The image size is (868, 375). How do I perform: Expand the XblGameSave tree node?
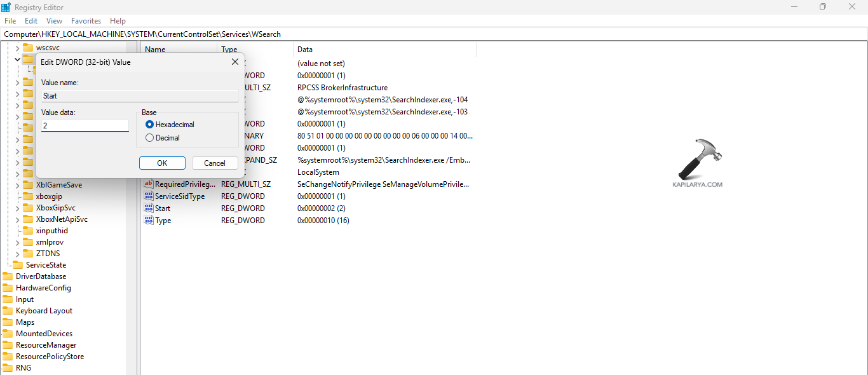(18, 184)
